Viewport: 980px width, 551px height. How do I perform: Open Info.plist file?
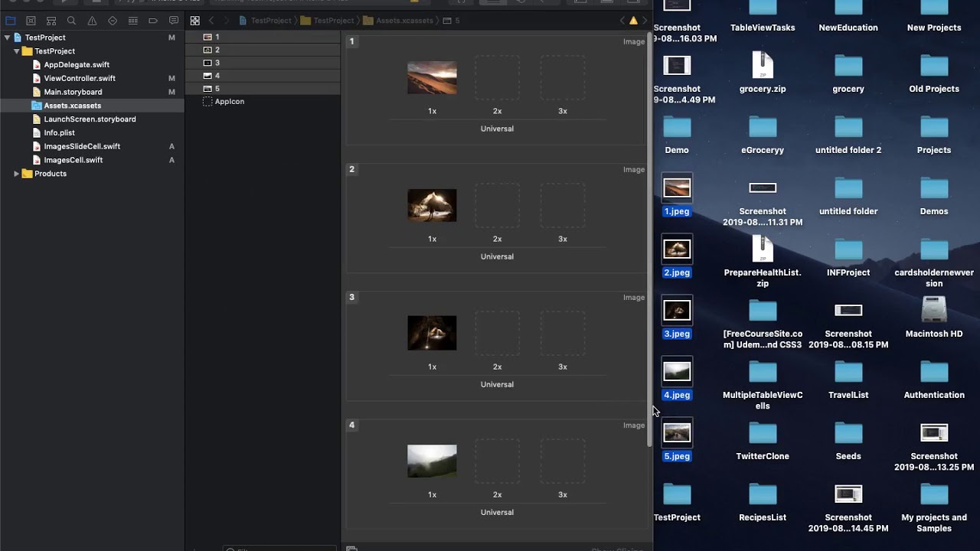click(x=59, y=133)
